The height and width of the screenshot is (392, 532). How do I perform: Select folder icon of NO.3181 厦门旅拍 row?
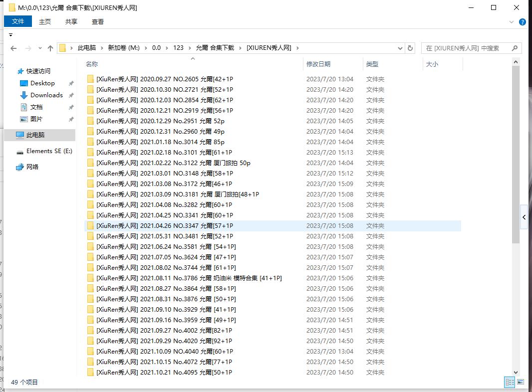[x=90, y=195]
